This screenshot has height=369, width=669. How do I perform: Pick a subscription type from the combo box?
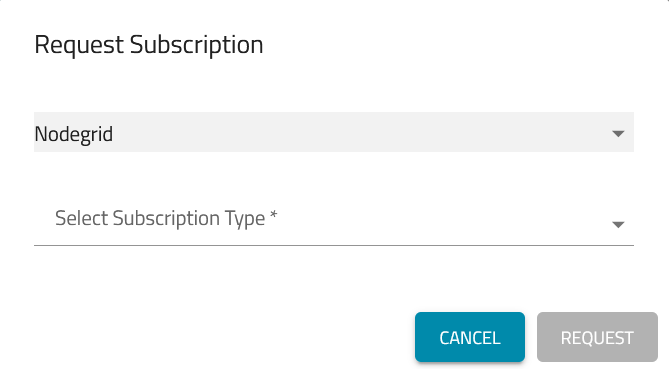point(334,221)
